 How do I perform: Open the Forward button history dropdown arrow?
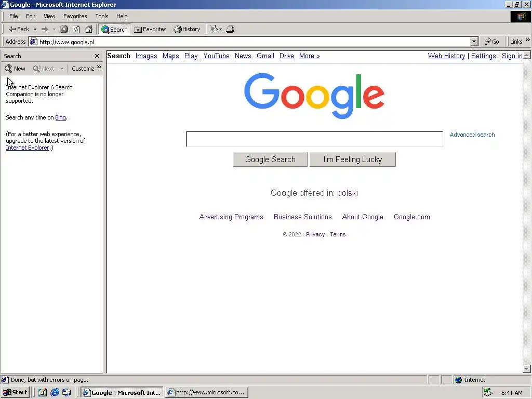tap(54, 30)
